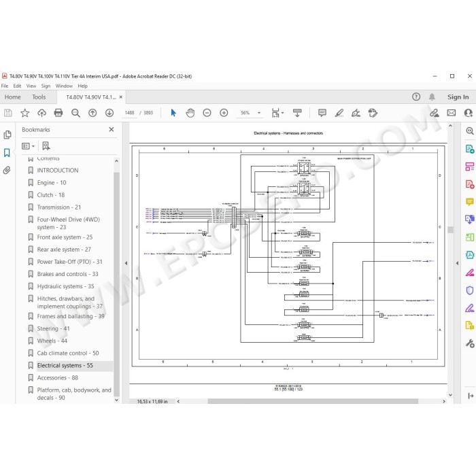
Task: Click the 56% zoom value field
Action: 245,113
